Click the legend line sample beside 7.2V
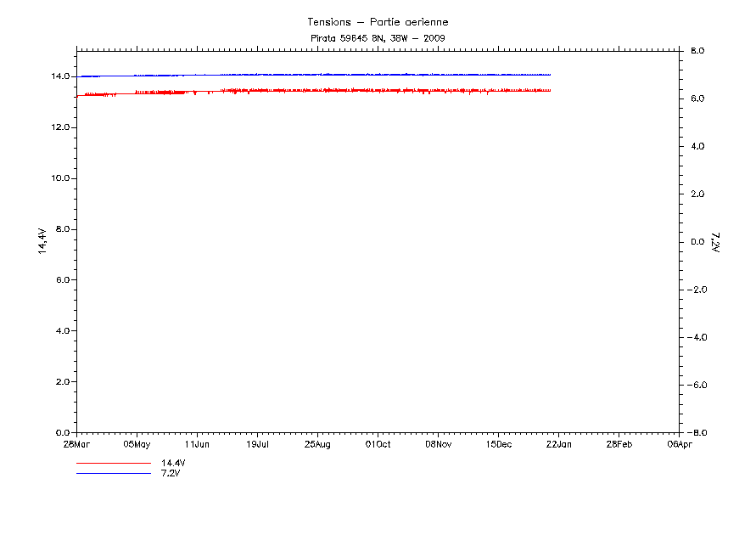Image resolution: width=756 pixels, height=535 pixels. (x=113, y=473)
